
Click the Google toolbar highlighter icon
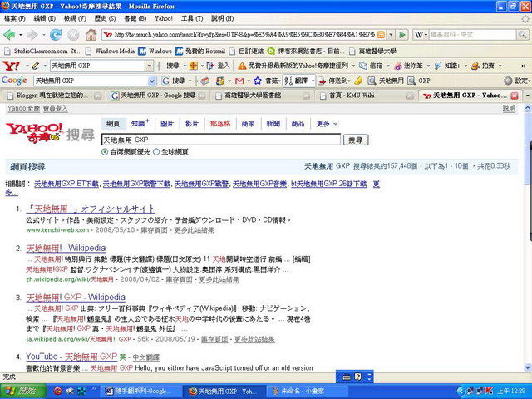click(x=358, y=81)
